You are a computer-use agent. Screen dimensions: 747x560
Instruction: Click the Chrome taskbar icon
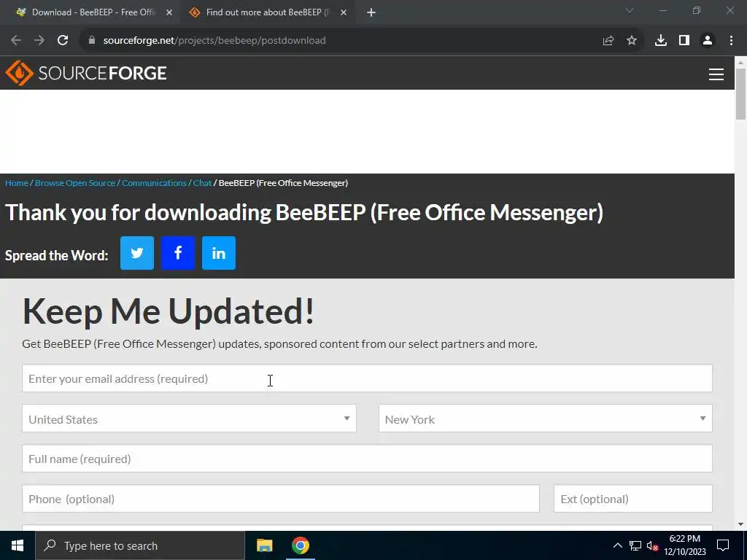pyautogui.click(x=301, y=545)
